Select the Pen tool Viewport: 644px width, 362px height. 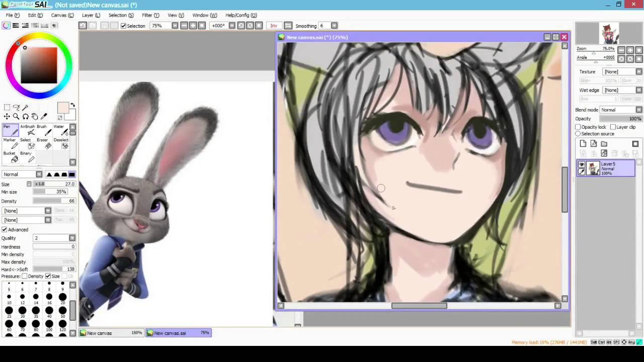(x=10, y=130)
